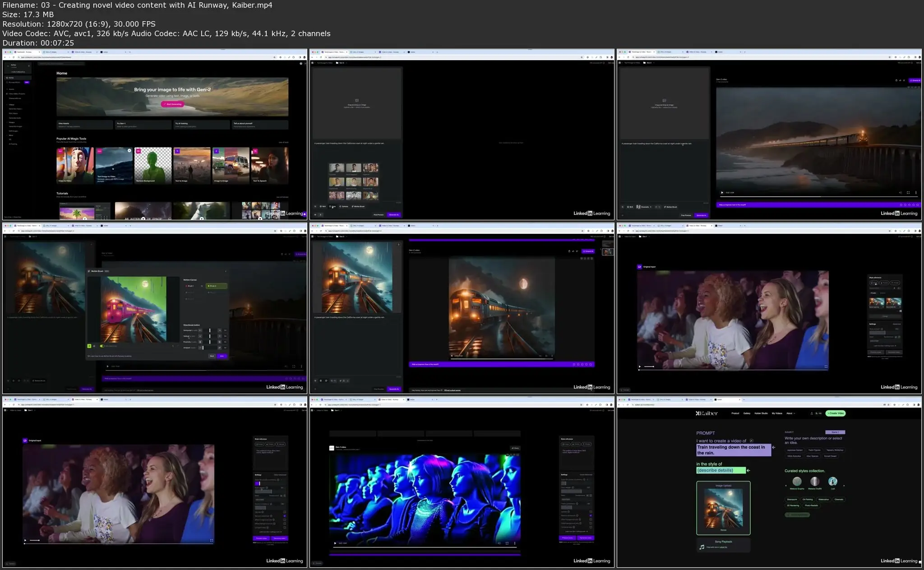Screen dimensions: 924x570
Task: Collapse the Videos section in Runway sidebar
Action: (11, 105)
